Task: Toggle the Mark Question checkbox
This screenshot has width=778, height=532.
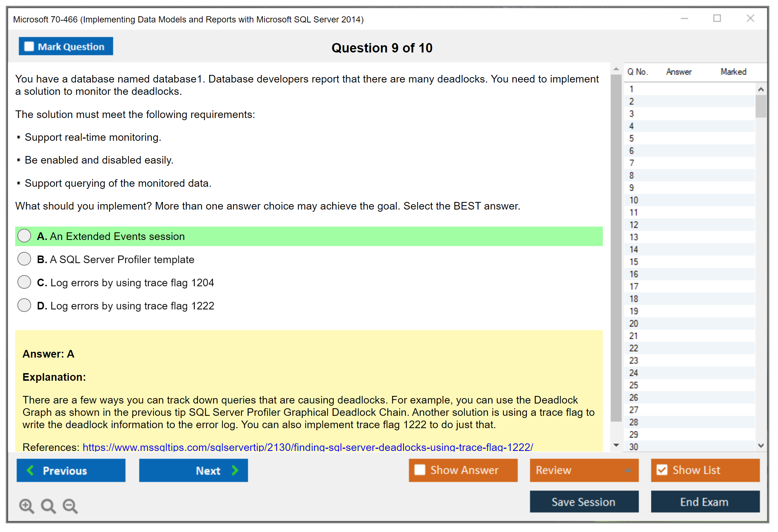Action: pyautogui.click(x=29, y=46)
